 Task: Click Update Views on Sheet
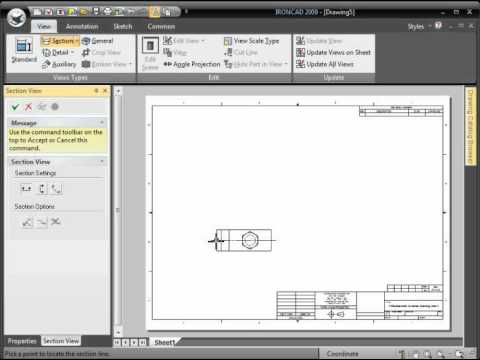(x=333, y=52)
